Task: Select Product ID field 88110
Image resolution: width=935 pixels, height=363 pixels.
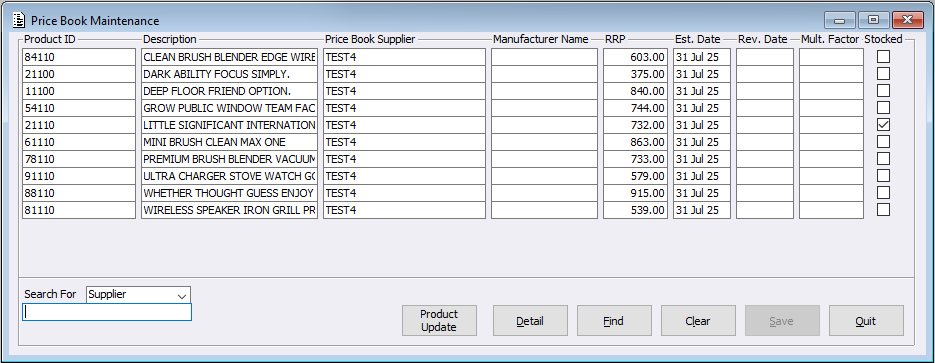Action: tap(79, 193)
